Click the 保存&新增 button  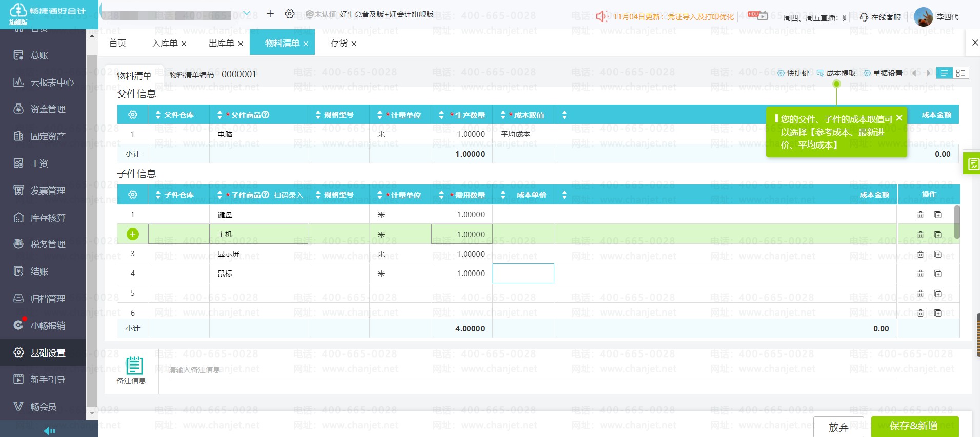coord(914,426)
